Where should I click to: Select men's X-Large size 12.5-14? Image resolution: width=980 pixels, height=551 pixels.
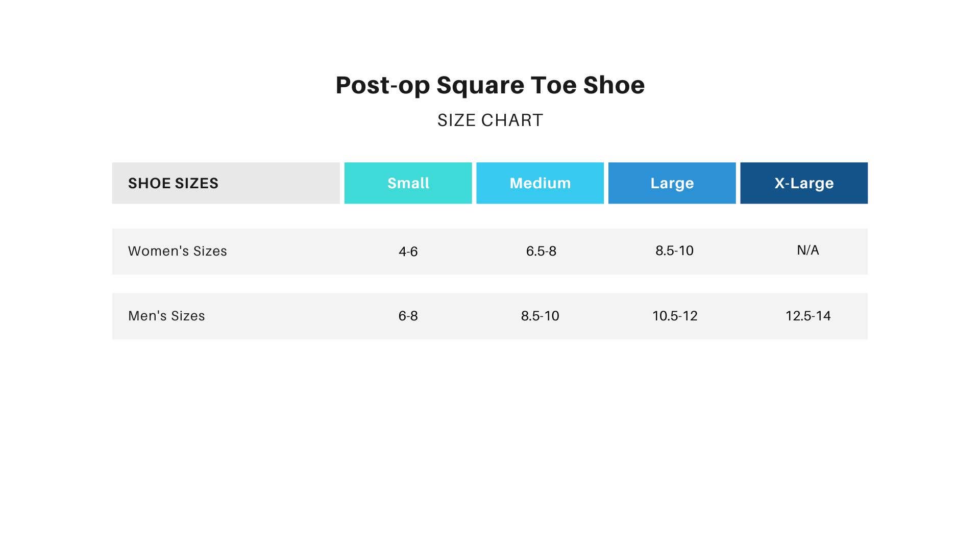(x=808, y=316)
